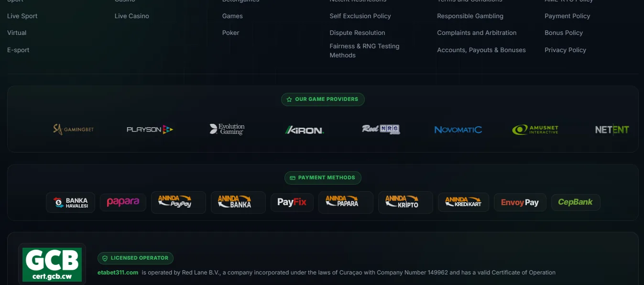Click the PayFix payment logo

(292, 202)
